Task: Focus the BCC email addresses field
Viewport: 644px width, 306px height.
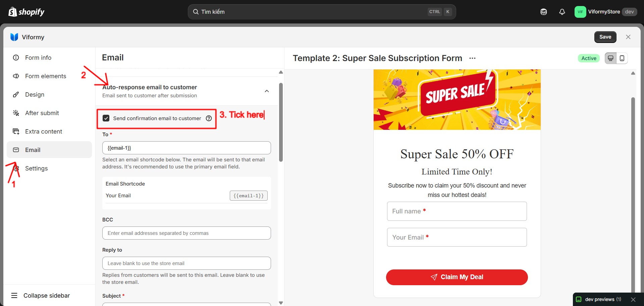Action: click(186, 233)
